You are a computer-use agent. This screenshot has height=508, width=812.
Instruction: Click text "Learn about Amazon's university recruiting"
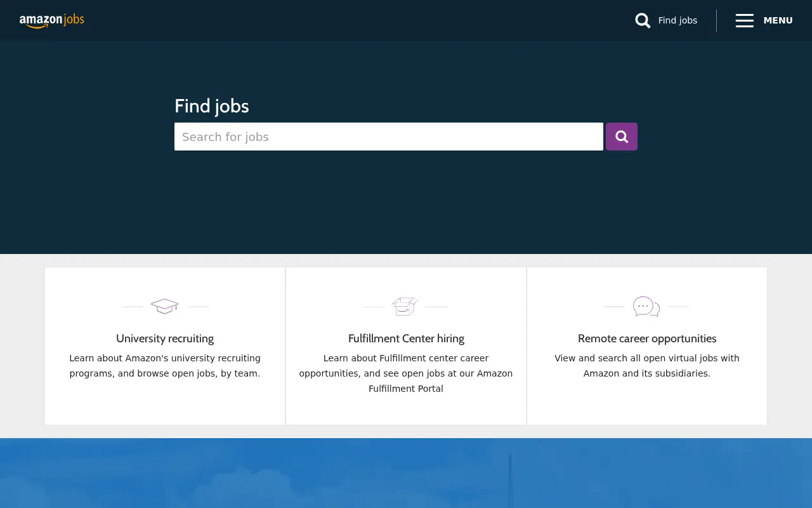tap(165, 358)
